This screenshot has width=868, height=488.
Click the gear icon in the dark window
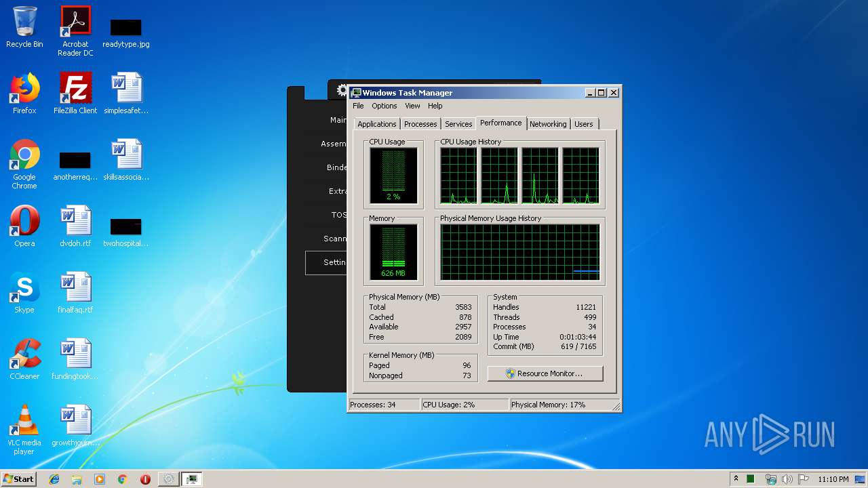tap(342, 91)
